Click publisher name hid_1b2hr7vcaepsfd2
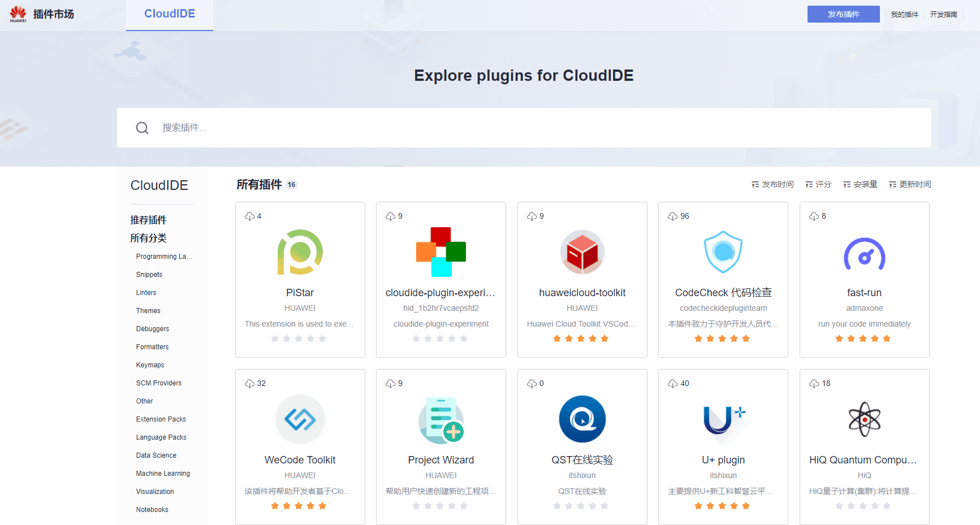 441,308
